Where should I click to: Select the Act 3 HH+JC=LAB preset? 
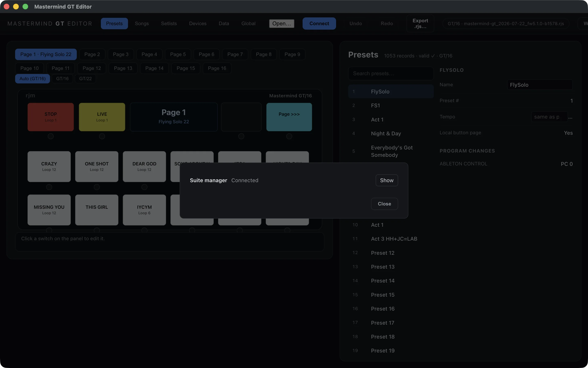tap(391, 239)
